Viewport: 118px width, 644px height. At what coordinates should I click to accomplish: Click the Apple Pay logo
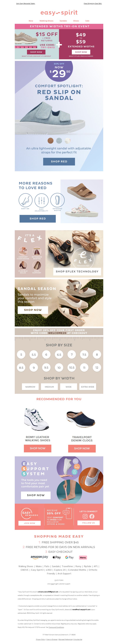(57, 557)
